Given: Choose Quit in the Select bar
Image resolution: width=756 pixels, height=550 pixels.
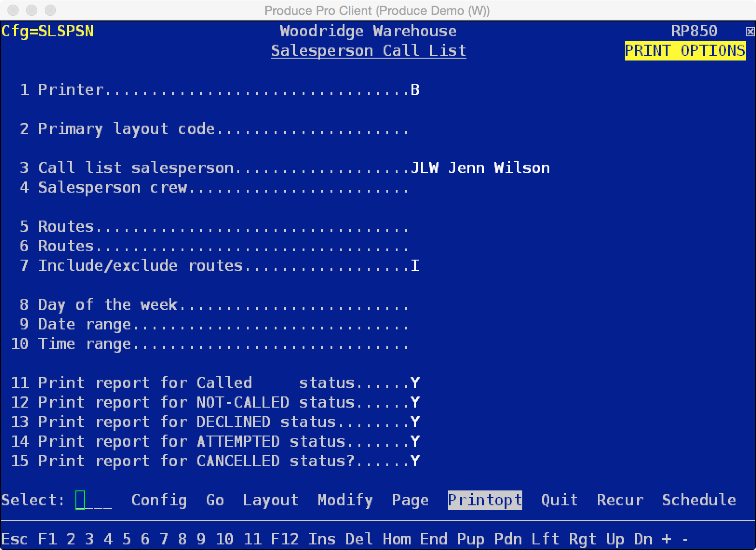Looking at the screenshot, I should 560,500.
